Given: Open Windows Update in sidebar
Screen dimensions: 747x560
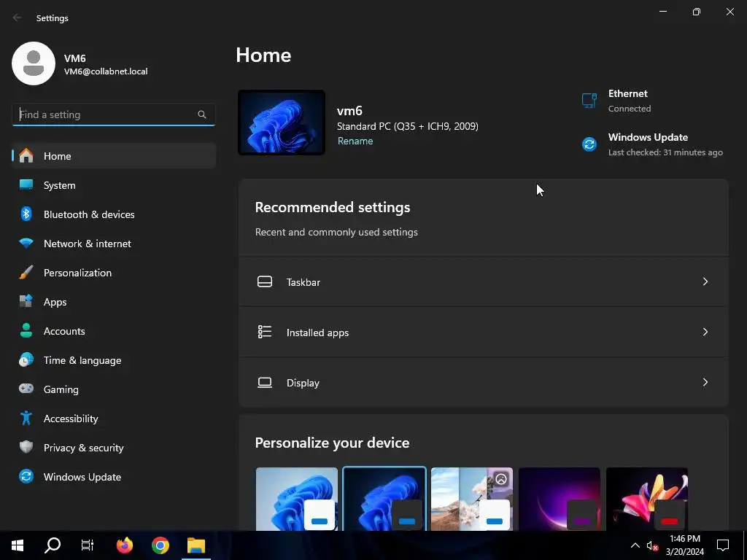Looking at the screenshot, I should coord(114,477).
